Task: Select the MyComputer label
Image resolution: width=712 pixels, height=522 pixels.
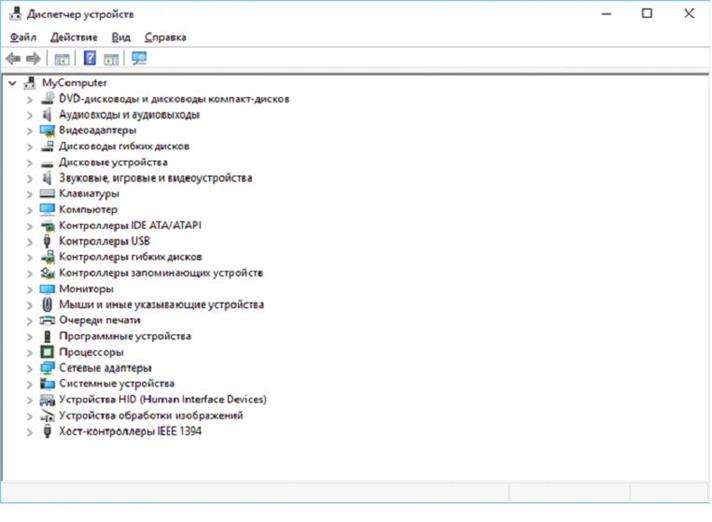Action: pyautogui.click(x=74, y=83)
